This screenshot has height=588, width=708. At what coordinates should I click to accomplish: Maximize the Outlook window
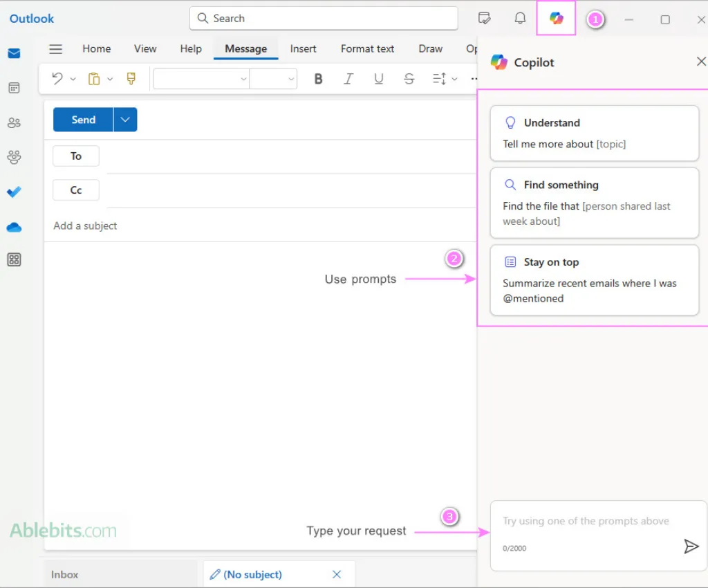(x=664, y=19)
